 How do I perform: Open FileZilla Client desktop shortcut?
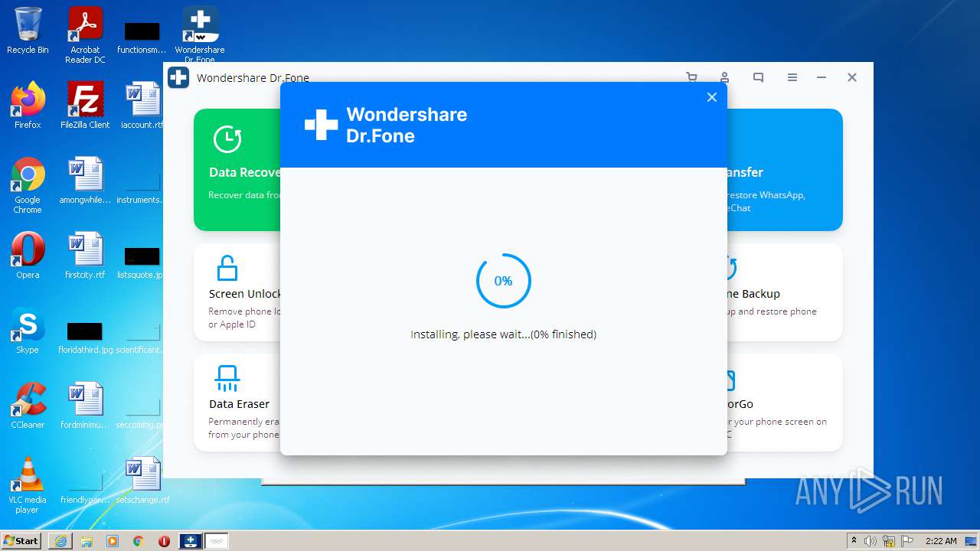[x=85, y=106]
